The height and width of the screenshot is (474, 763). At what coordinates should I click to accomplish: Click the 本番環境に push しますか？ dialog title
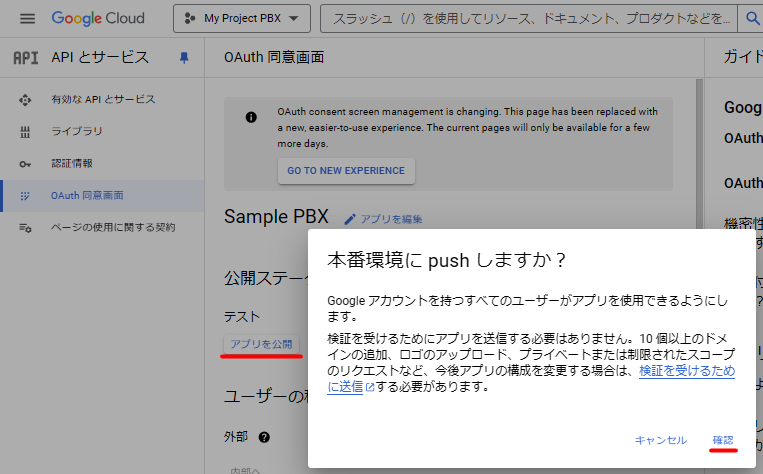[x=446, y=260]
